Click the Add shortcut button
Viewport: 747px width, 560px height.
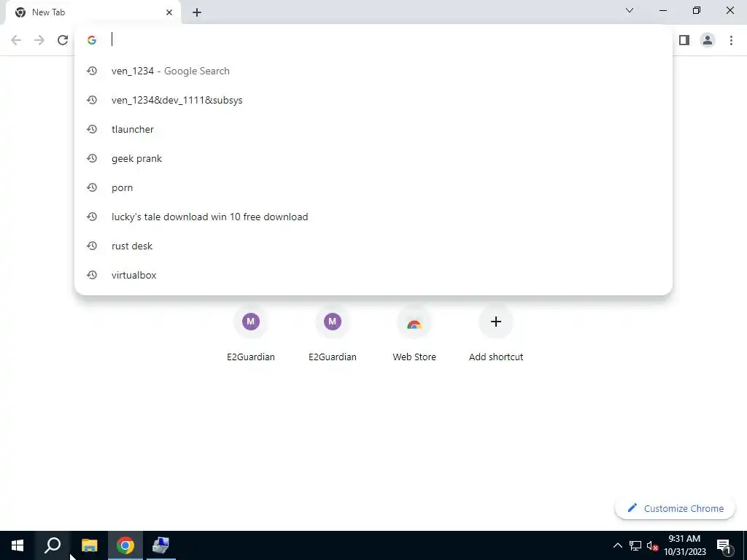(x=496, y=333)
